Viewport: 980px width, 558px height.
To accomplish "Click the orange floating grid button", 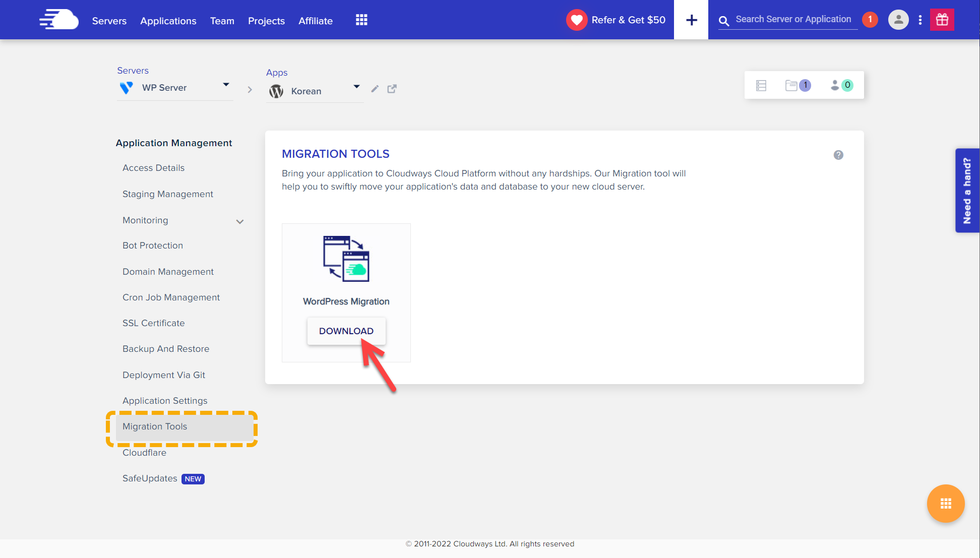I will click(x=945, y=504).
